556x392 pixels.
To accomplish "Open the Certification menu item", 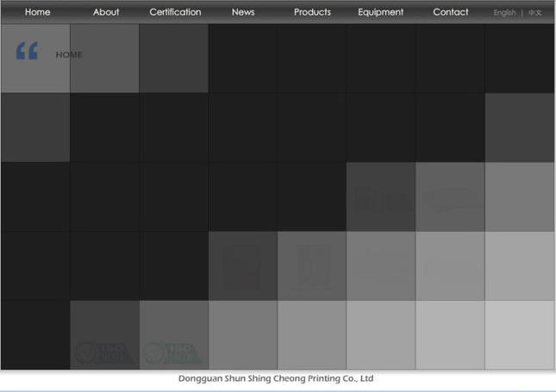I will click(x=175, y=12).
